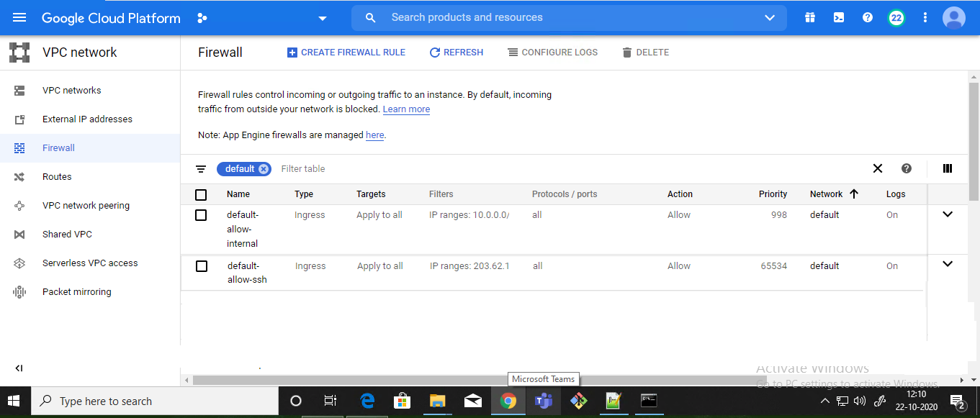Screen dimensions: 980x418
Task: Sort by the Name column header
Action: (238, 194)
